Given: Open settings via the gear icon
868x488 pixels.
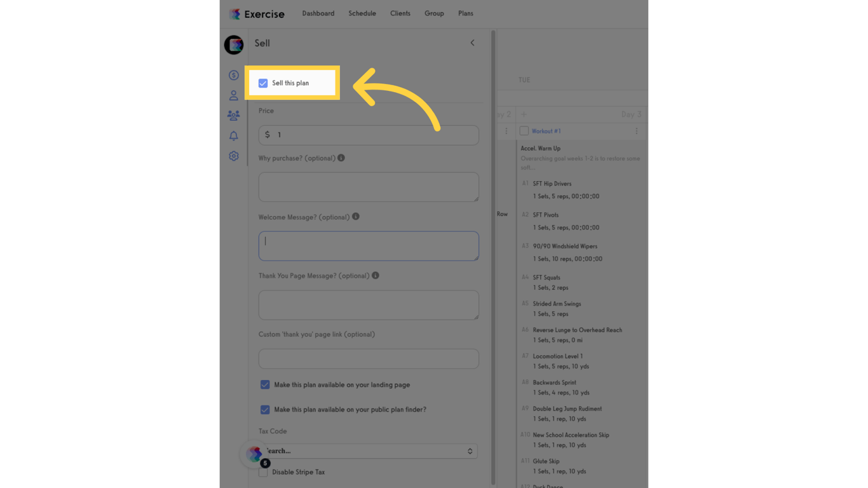Looking at the screenshot, I should (x=233, y=156).
